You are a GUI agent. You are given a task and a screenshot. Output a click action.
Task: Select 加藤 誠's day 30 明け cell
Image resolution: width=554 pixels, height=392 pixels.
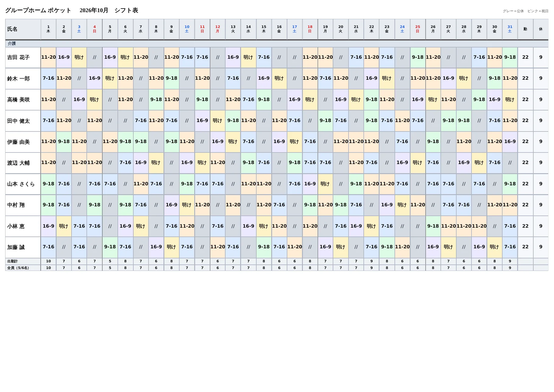pyautogui.click(x=495, y=247)
